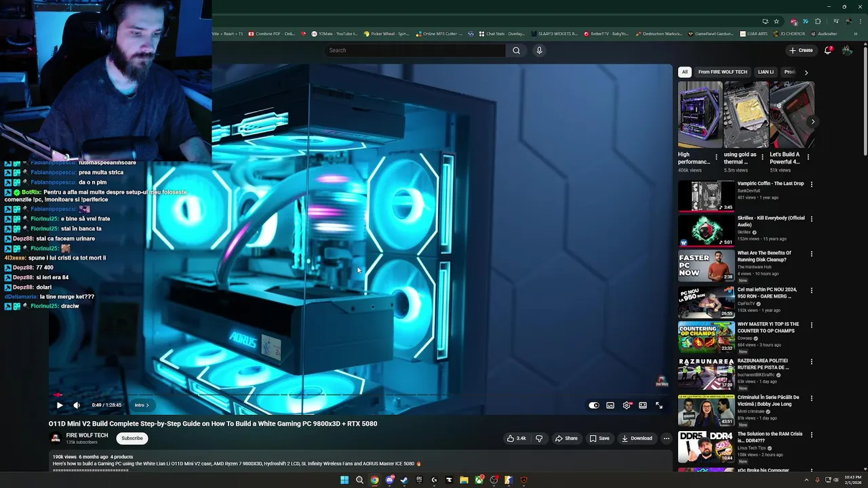Mute the video volume speaker icon

[77, 405]
